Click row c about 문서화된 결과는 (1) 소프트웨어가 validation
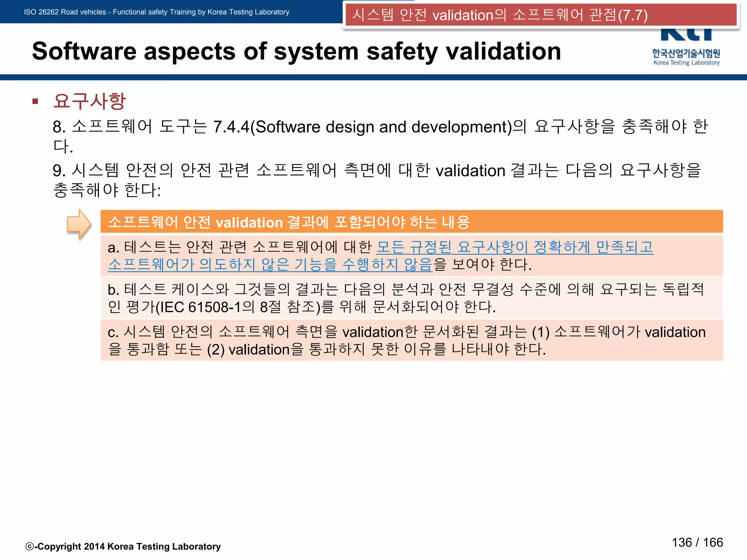747x560 pixels. (x=412, y=340)
